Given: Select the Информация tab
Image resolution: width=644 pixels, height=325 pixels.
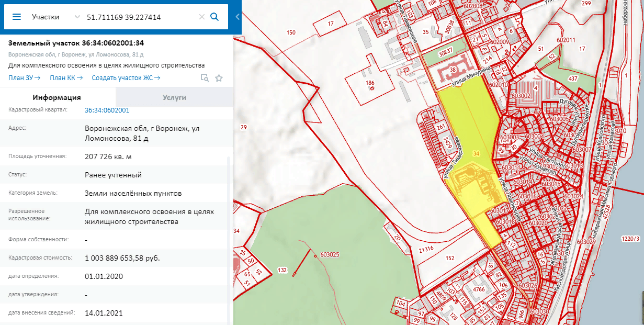Looking at the screenshot, I should [x=57, y=97].
